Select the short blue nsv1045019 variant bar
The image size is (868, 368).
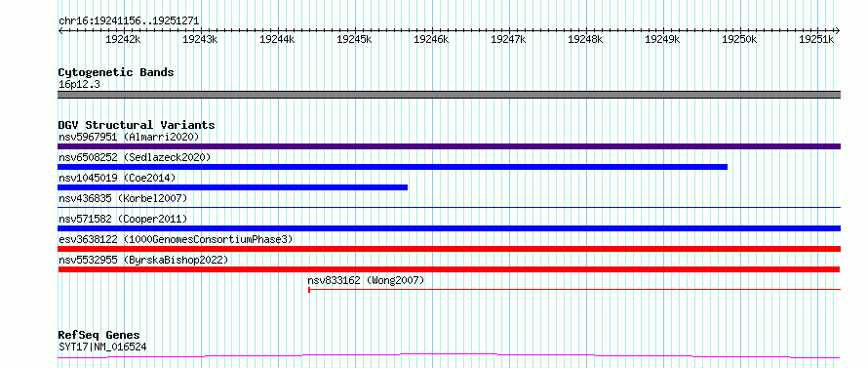(232, 187)
